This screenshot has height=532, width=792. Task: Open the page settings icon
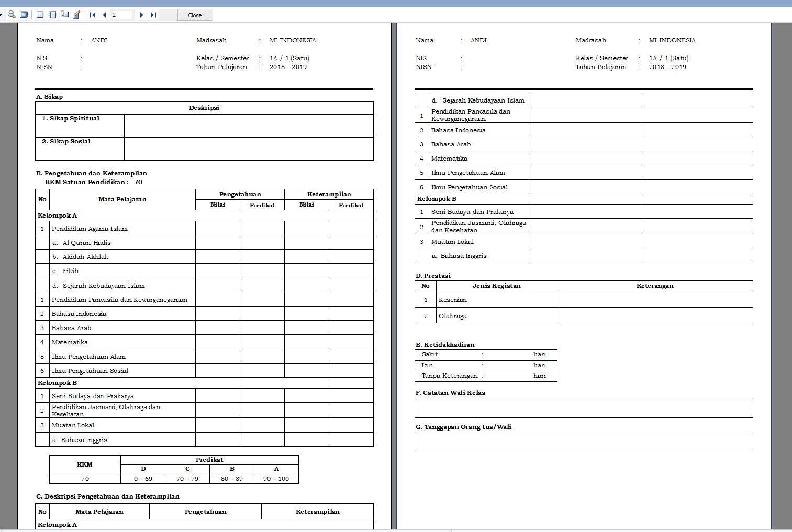click(x=64, y=15)
